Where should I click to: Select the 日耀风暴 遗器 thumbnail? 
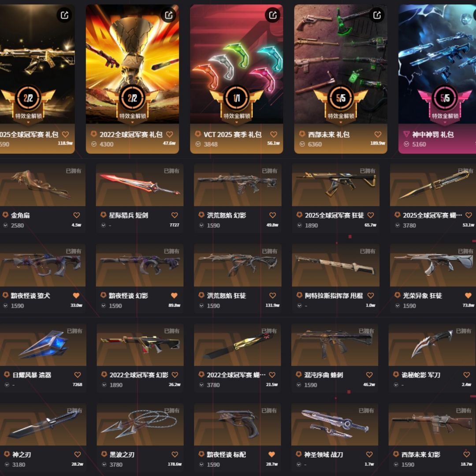coord(43,345)
